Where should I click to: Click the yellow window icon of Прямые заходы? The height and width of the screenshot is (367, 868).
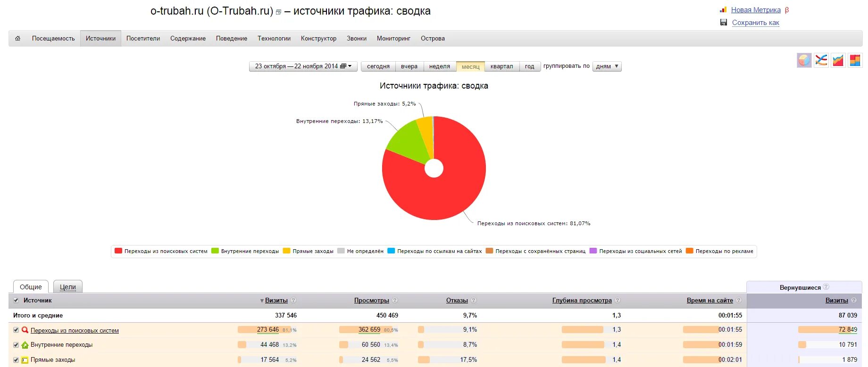point(25,360)
